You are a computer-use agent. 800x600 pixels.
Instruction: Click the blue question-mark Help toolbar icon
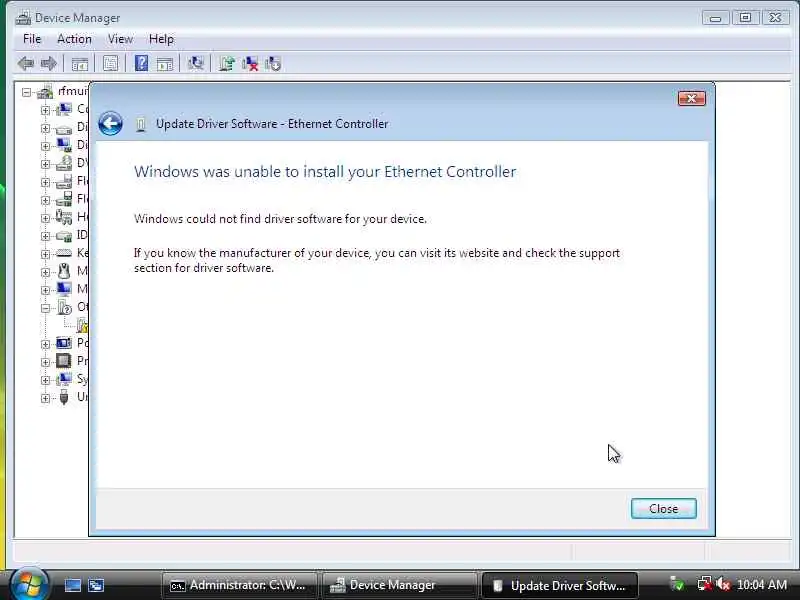coord(141,63)
